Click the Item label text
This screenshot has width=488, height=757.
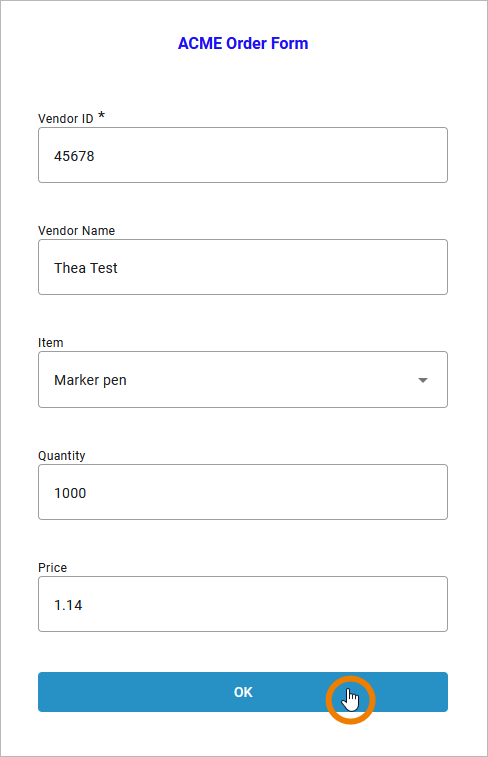pos(51,343)
